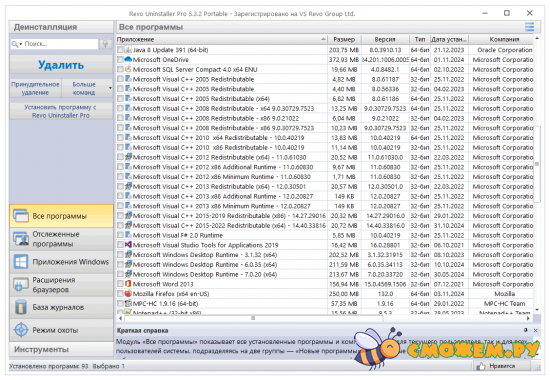The height and width of the screenshot is (380, 550).
Task: Sort by the Version column header
Action: (385, 39)
